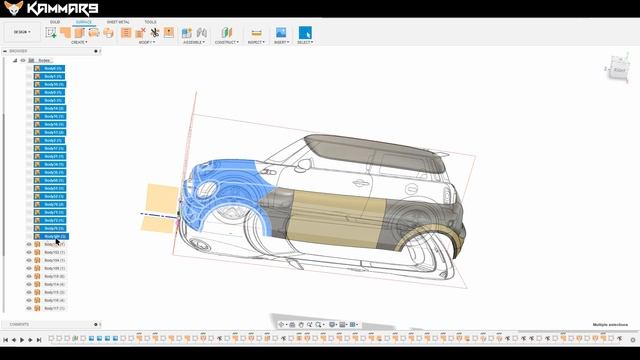Toggle the Browser panel pin dot

(96, 51)
